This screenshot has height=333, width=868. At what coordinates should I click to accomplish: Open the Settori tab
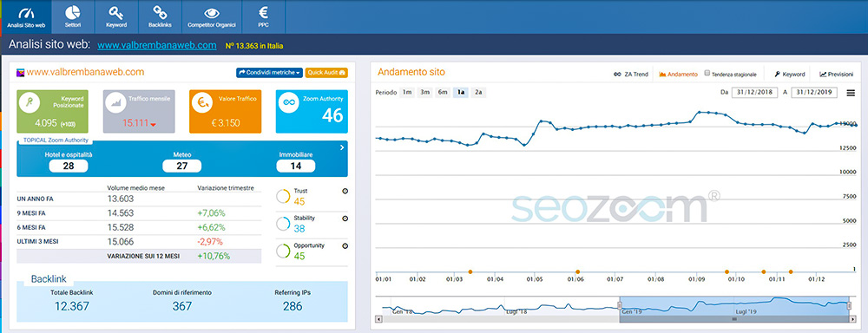point(73,16)
